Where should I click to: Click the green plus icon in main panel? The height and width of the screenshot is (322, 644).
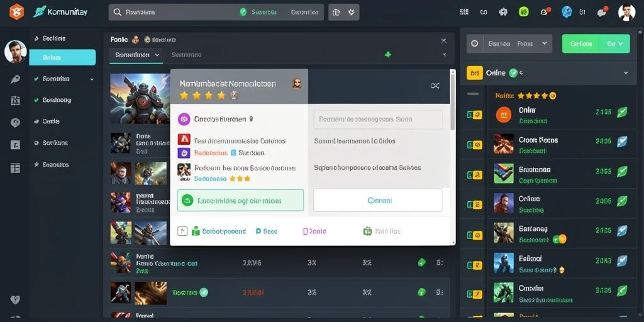pos(387,54)
